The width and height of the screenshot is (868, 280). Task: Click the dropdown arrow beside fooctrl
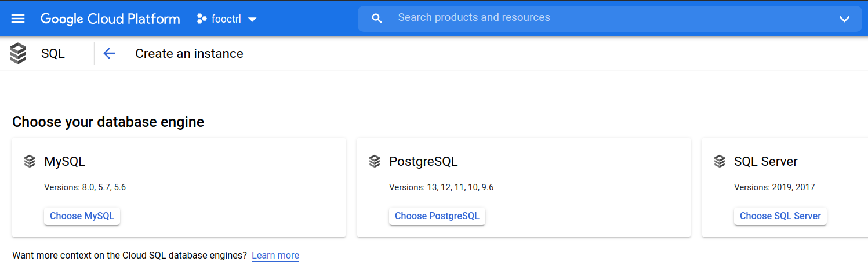(252, 19)
